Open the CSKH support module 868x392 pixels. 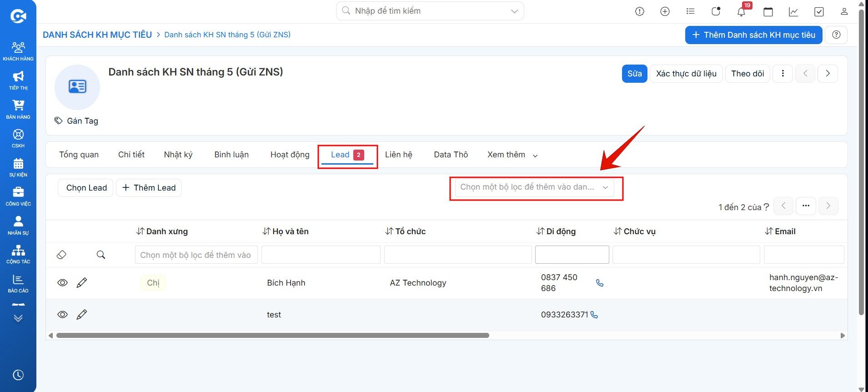pos(18,138)
